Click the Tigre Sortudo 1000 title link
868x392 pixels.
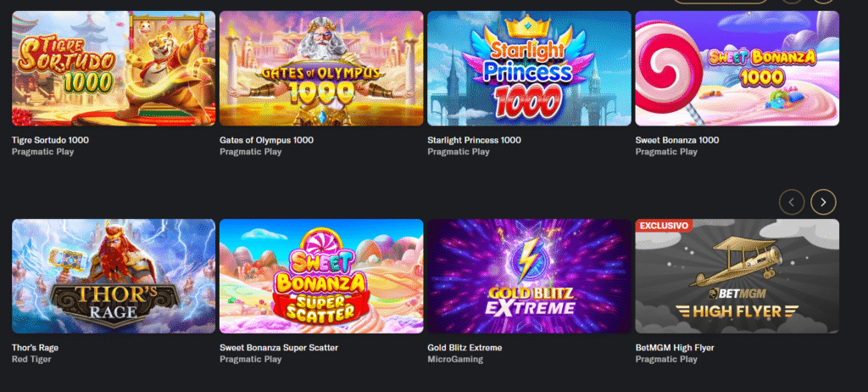[x=50, y=140]
